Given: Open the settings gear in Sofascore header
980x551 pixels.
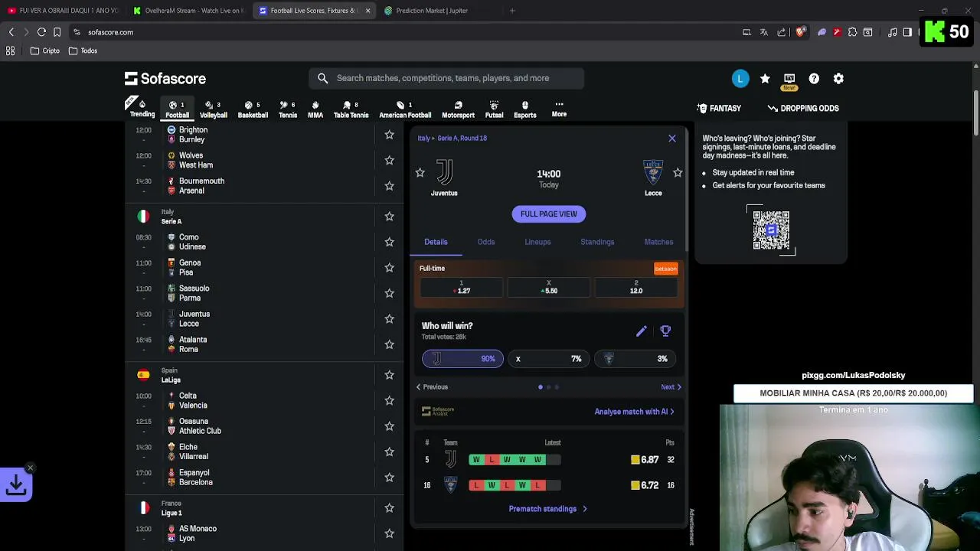Looking at the screenshot, I should [838, 78].
